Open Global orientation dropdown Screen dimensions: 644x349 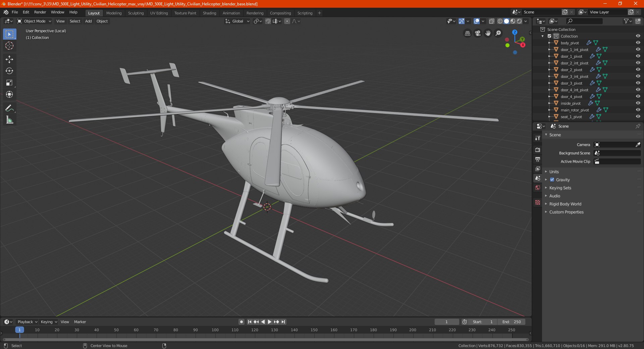(x=237, y=21)
